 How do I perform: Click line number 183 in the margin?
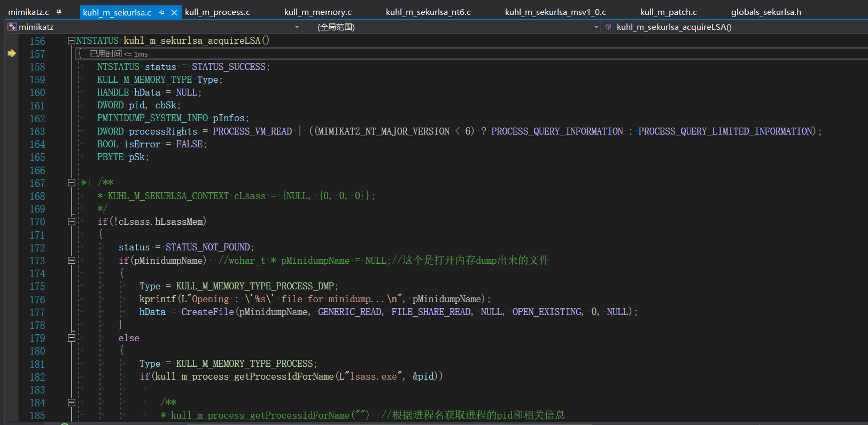click(x=37, y=390)
